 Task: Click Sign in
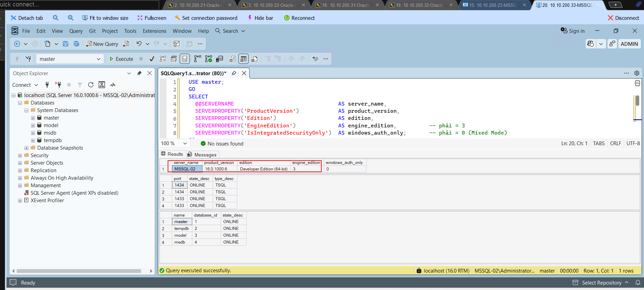click(573, 31)
